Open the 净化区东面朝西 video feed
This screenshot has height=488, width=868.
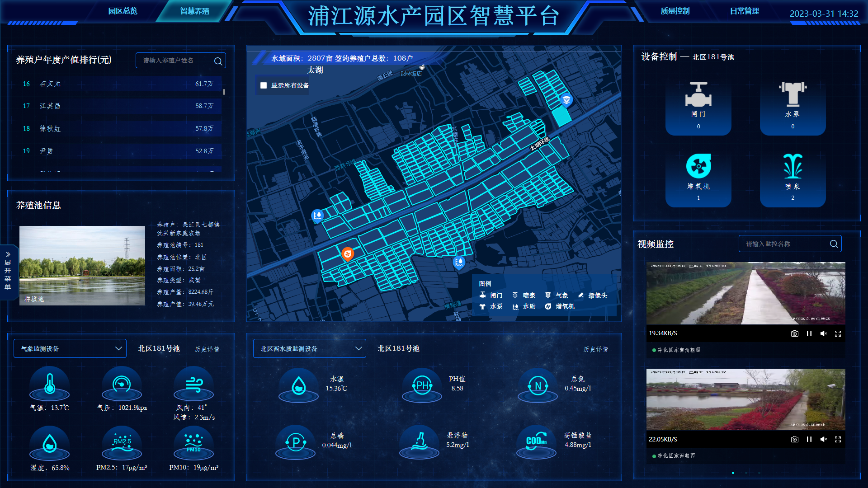pos(745,399)
